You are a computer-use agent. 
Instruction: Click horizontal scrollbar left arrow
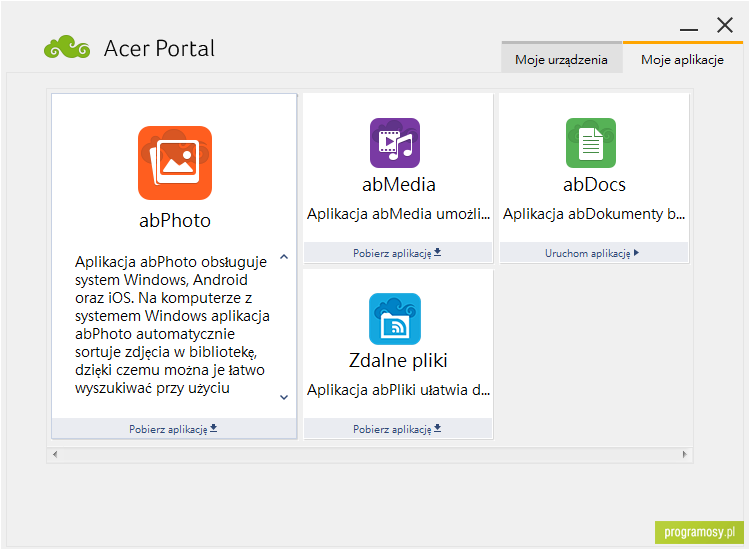pyautogui.click(x=55, y=454)
